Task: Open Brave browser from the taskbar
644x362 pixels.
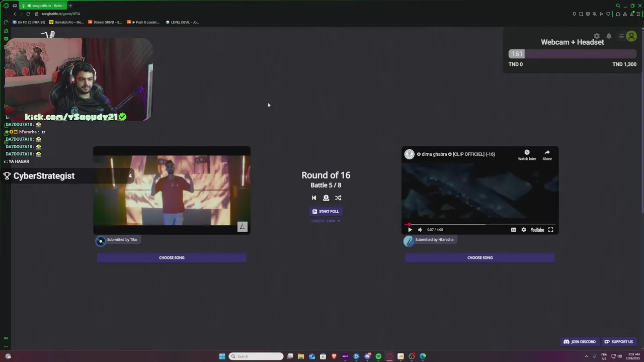Action: click(x=334, y=356)
